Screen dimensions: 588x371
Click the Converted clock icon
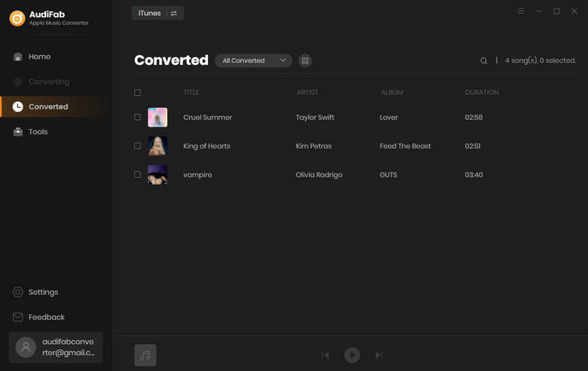pyautogui.click(x=17, y=106)
